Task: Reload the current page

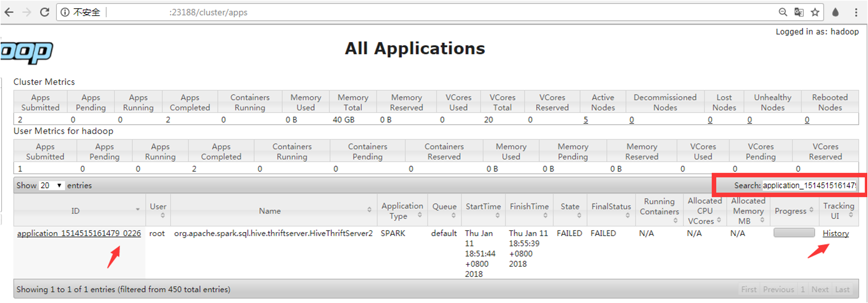Action: pyautogui.click(x=45, y=12)
